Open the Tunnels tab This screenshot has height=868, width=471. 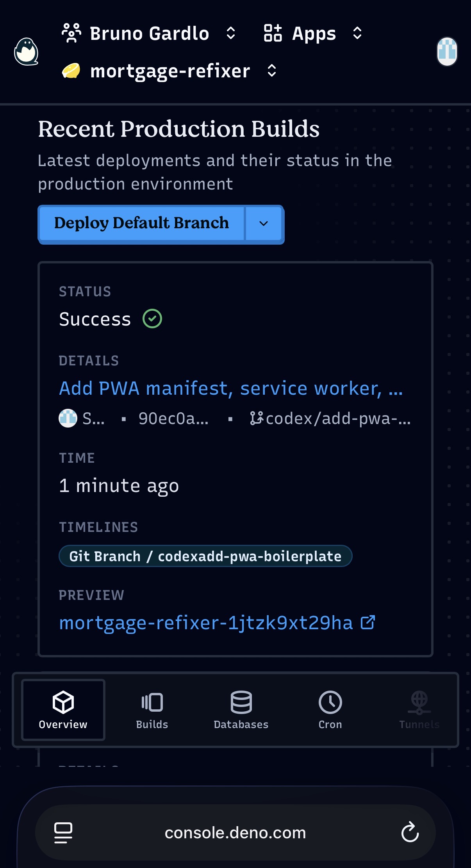pos(419,710)
